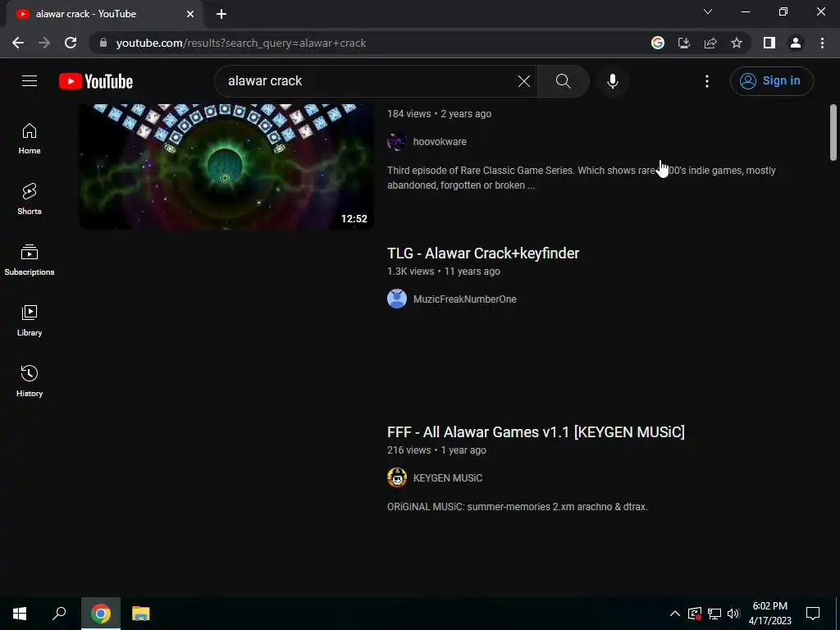Open Subscriptions in the sidebar
This screenshot has width=840, height=630.
[30, 260]
